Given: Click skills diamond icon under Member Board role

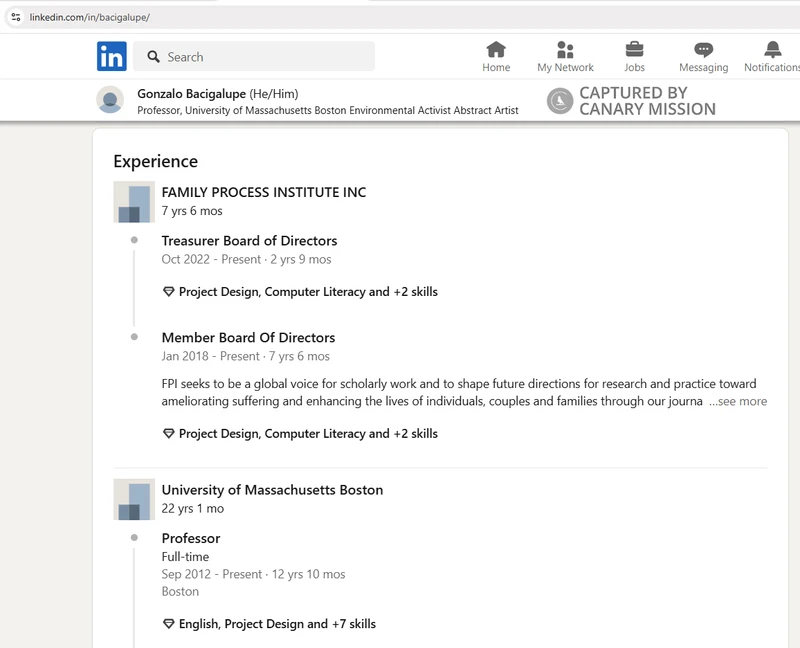Looking at the screenshot, I should coord(168,434).
